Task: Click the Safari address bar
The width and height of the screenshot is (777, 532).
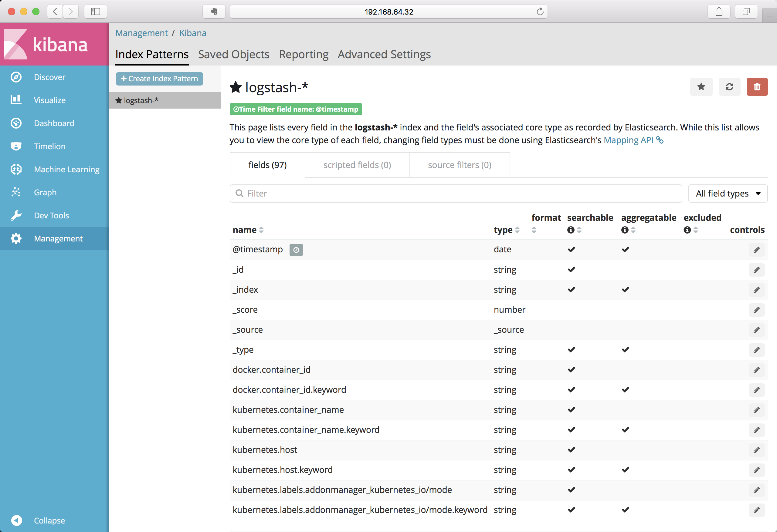Action: point(388,12)
